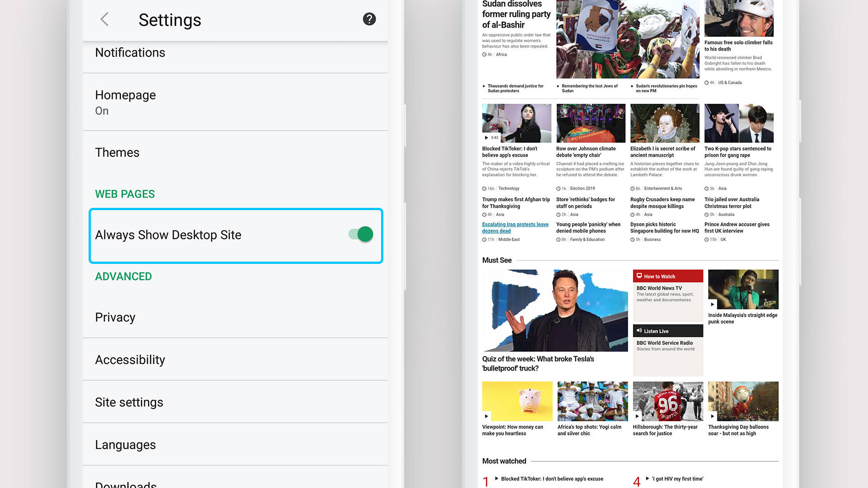This screenshot has width=868, height=488.
Task: Open Accessibility settings section
Action: point(129,359)
